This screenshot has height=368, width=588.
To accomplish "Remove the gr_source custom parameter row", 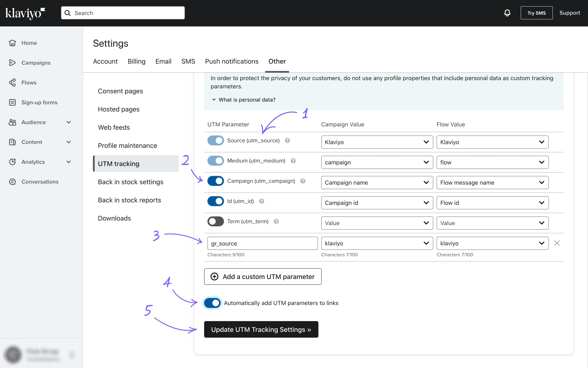I will point(557,243).
